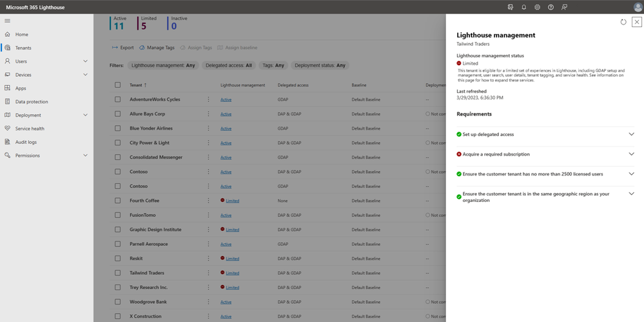Click the Service health heart icon
644x322 pixels.
coord(7,128)
